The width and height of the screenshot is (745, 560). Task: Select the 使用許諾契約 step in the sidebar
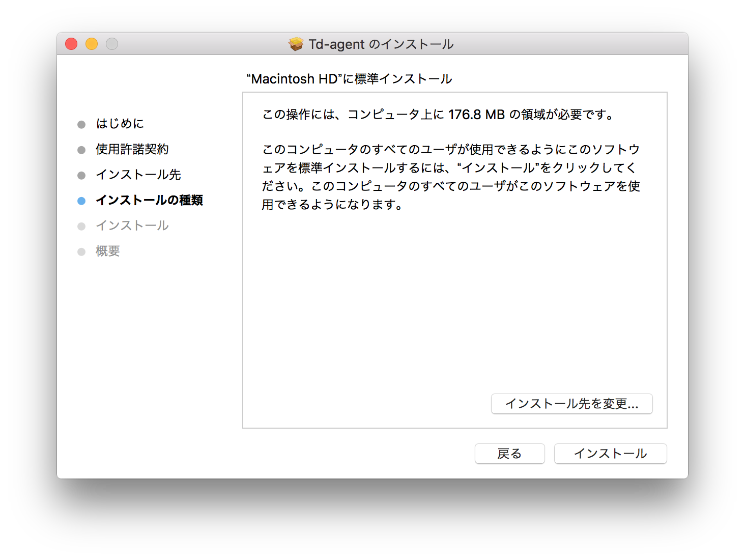(x=132, y=149)
